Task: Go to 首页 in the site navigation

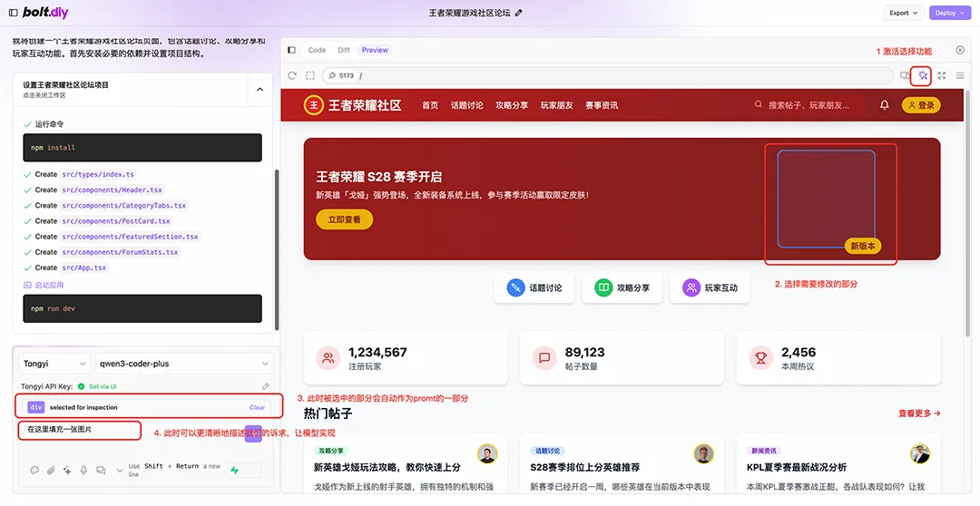Action: point(430,105)
